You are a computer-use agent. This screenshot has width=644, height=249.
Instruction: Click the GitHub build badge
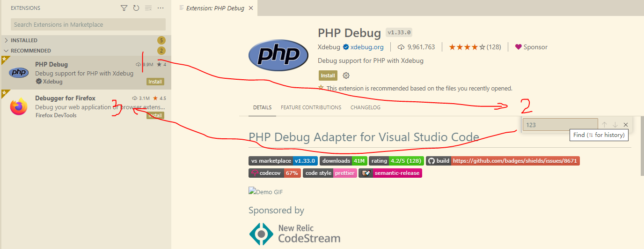click(503, 161)
